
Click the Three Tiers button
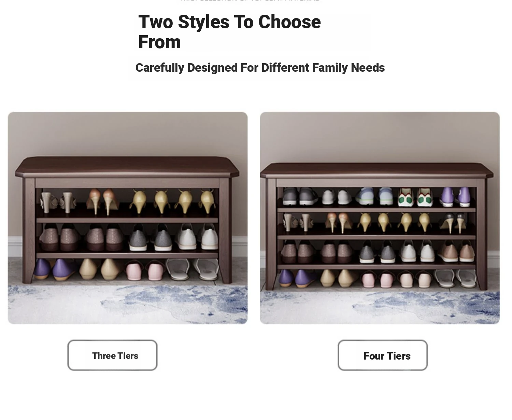112,355
